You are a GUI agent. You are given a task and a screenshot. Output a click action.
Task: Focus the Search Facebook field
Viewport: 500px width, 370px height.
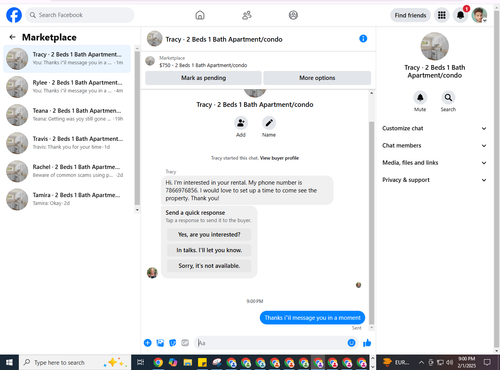(x=80, y=15)
